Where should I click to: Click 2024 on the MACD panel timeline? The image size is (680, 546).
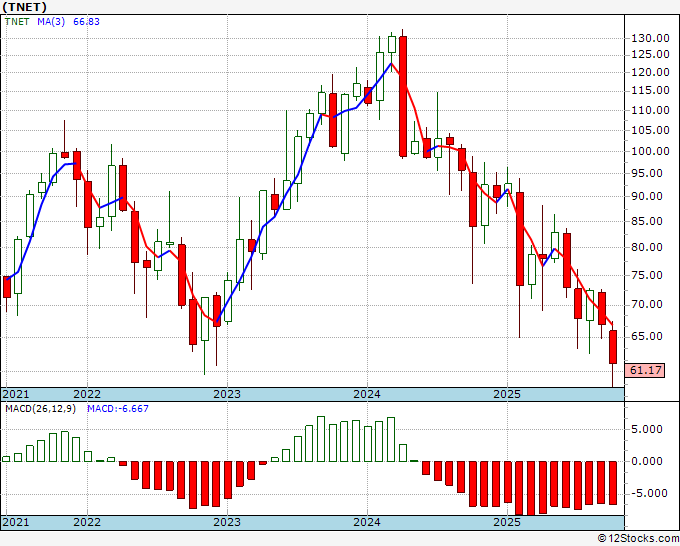tap(367, 522)
